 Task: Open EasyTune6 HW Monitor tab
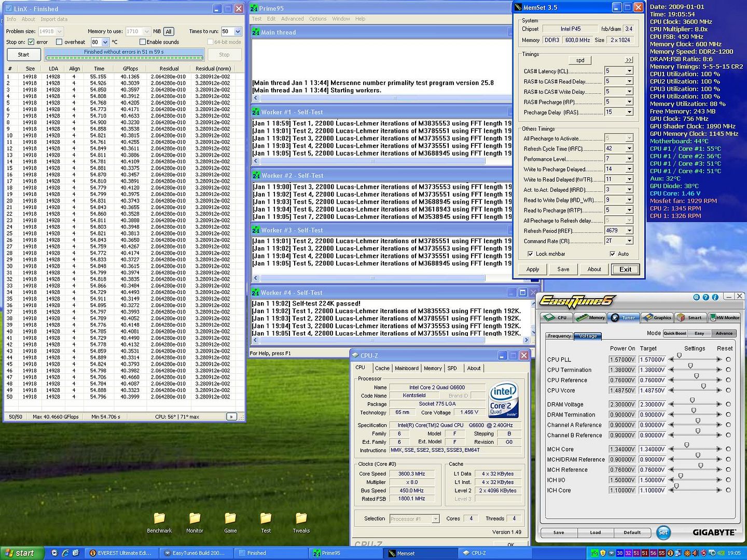725,317
